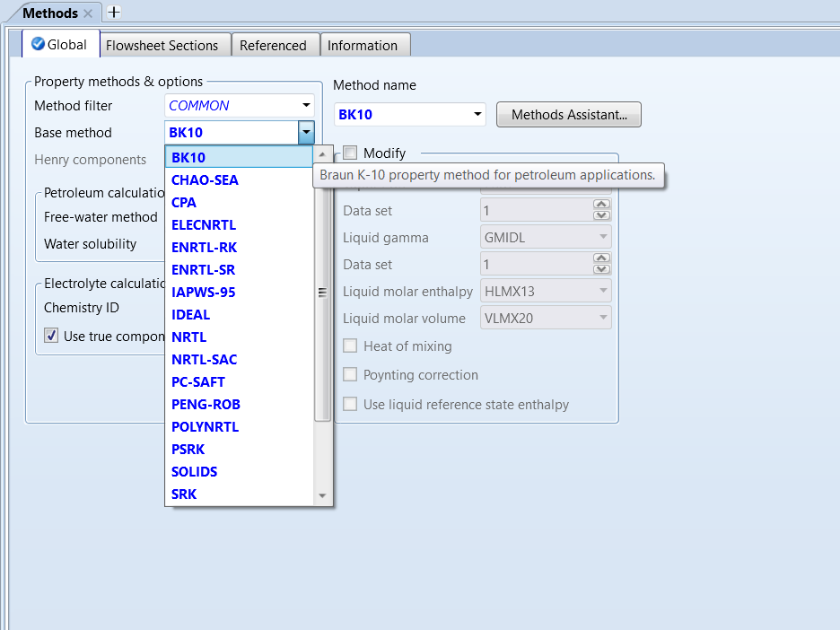Select POLYNRTL property method
This screenshot has height=630, width=840.
(239, 427)
